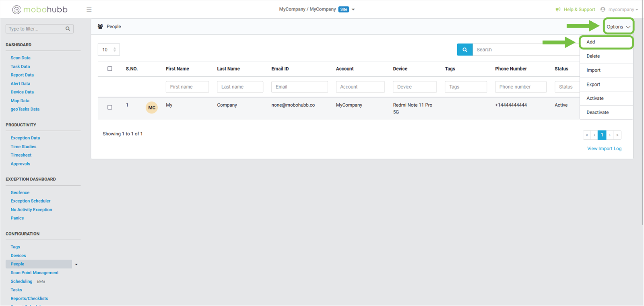Click the Help & Support megaphone icon
Image resolution: width=644 pixels, height=306 pixels.
click(x=558, y=10)
